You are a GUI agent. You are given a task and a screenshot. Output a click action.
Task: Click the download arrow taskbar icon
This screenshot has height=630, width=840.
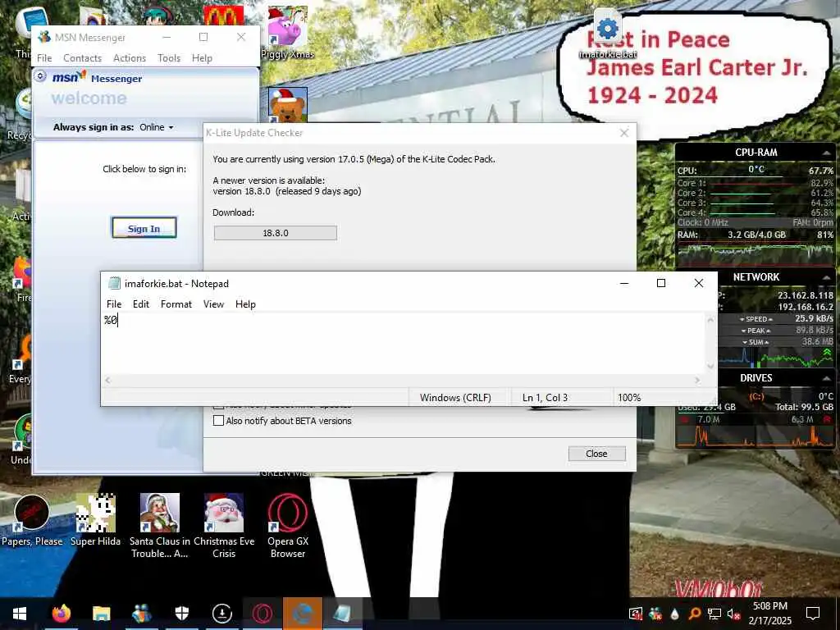[221, 614]
